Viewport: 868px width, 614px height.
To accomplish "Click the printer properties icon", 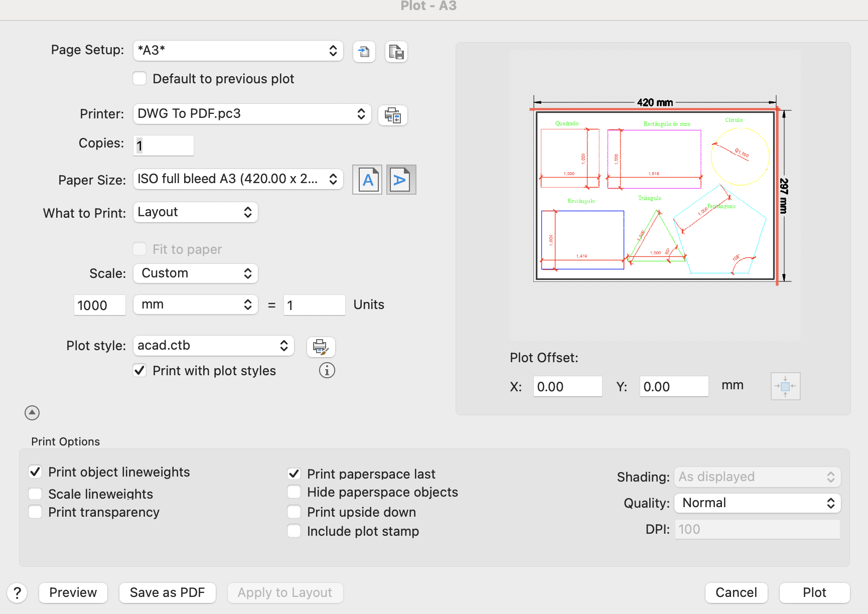I will [392, 115].
